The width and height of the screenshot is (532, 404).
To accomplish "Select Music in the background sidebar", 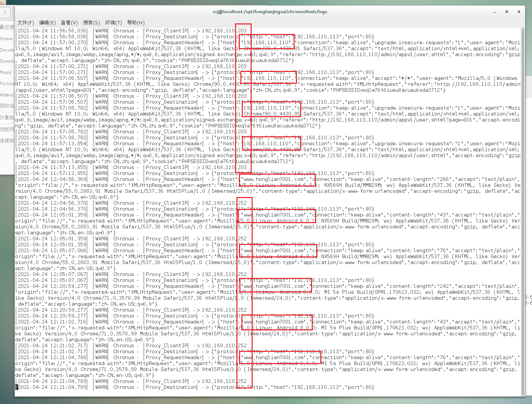I will 6,72.
